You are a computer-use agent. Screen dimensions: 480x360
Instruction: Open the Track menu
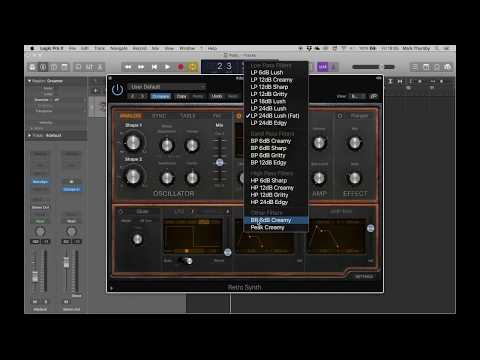99,48
